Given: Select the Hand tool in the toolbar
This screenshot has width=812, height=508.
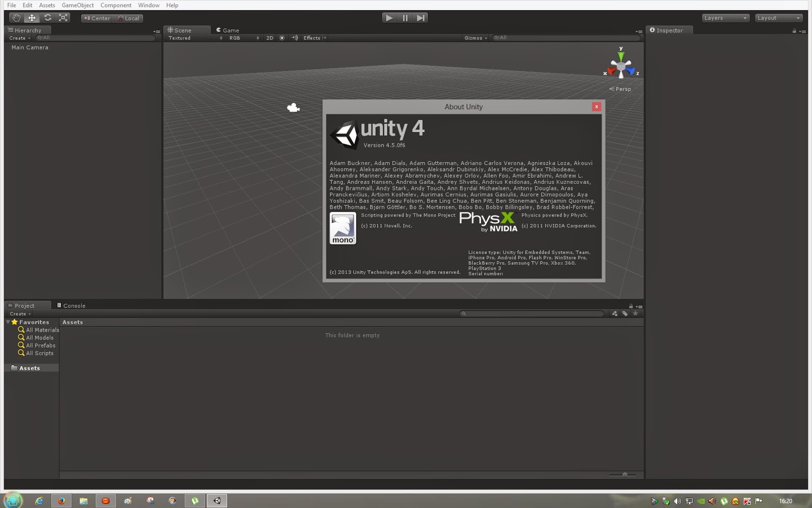Looking at the screenshot, I should [16, 18].
